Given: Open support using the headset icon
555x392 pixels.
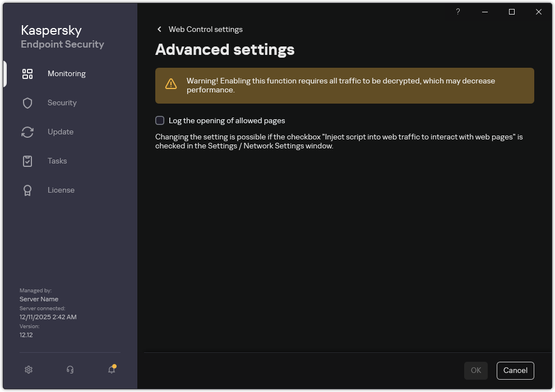Looking at the screenshot, I should coord(70,370).
